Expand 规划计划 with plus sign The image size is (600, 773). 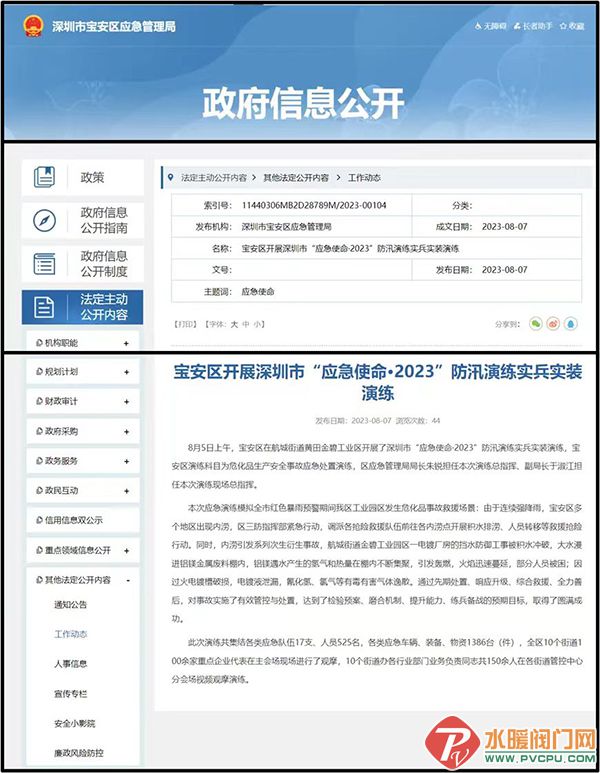pyautogui.click(x=127, y=372)
